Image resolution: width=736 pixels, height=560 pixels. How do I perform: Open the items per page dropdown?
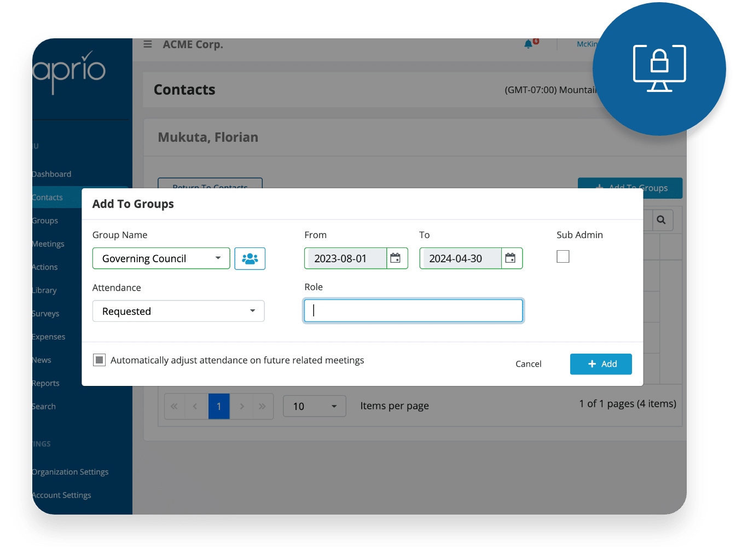point(314,406)
